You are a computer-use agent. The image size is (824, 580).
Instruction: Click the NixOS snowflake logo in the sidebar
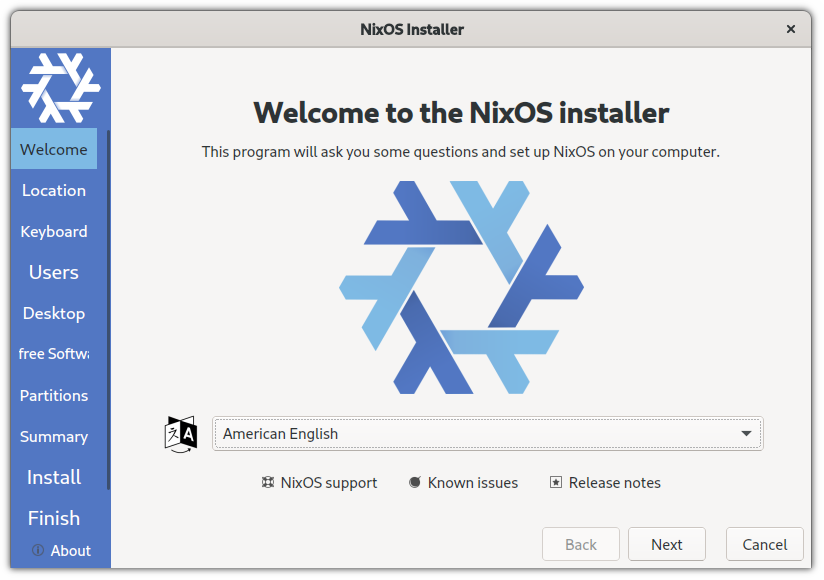(60, 88)
